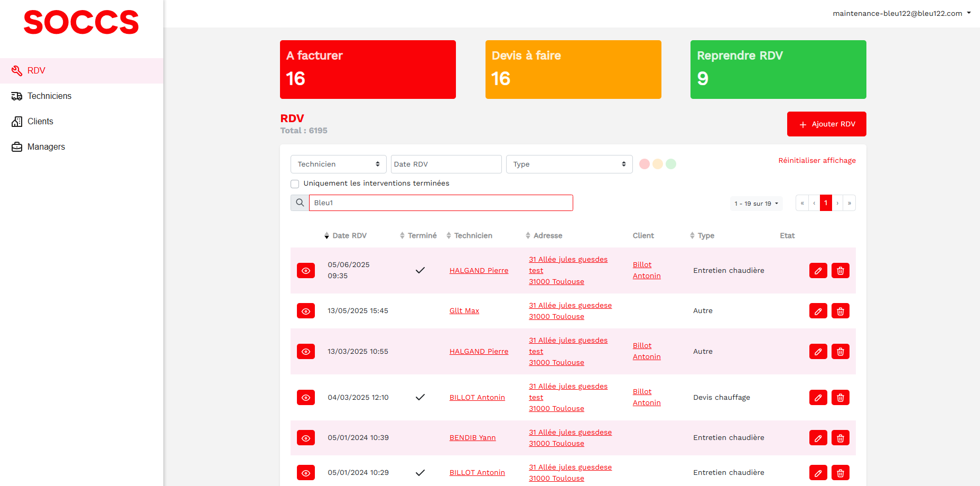
Task: Show the 13/05/2025 15:45 appointment details
Action: [305, 311]
